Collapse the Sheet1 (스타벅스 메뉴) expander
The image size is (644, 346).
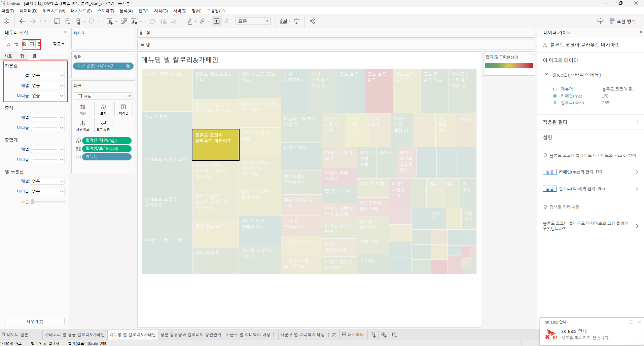point(546,74)
